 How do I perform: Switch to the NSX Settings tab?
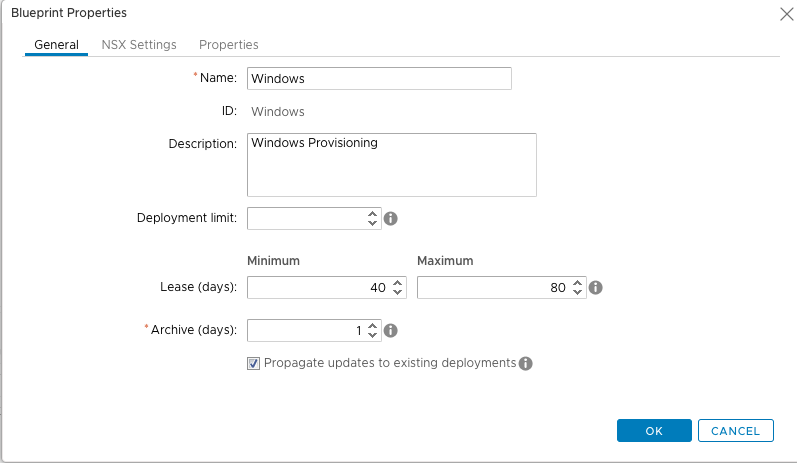click(x=139, y=45)
